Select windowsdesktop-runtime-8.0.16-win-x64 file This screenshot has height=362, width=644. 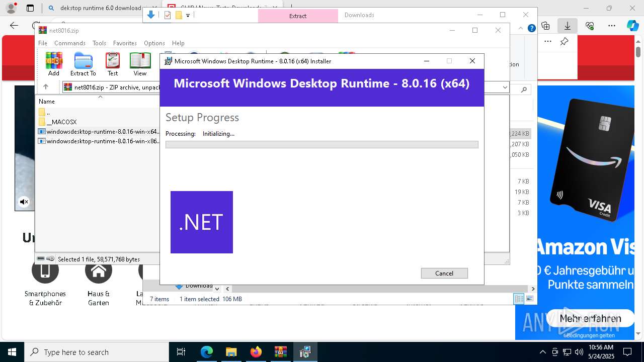tap(99, 131)
